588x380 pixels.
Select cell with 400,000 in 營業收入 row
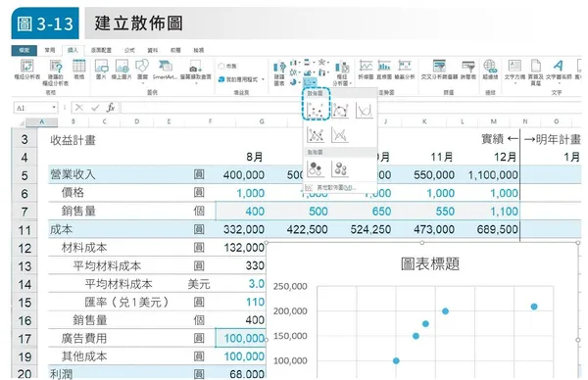click(x=244, y=175)
